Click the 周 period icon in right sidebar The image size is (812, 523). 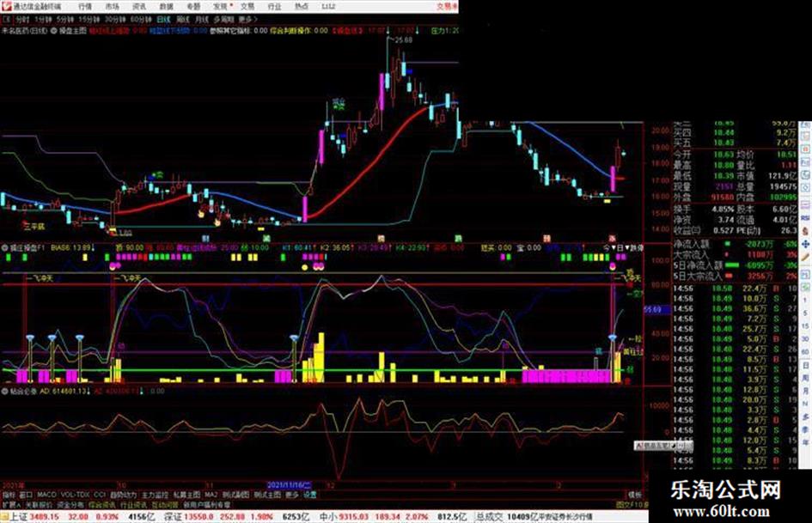(805, 379)
